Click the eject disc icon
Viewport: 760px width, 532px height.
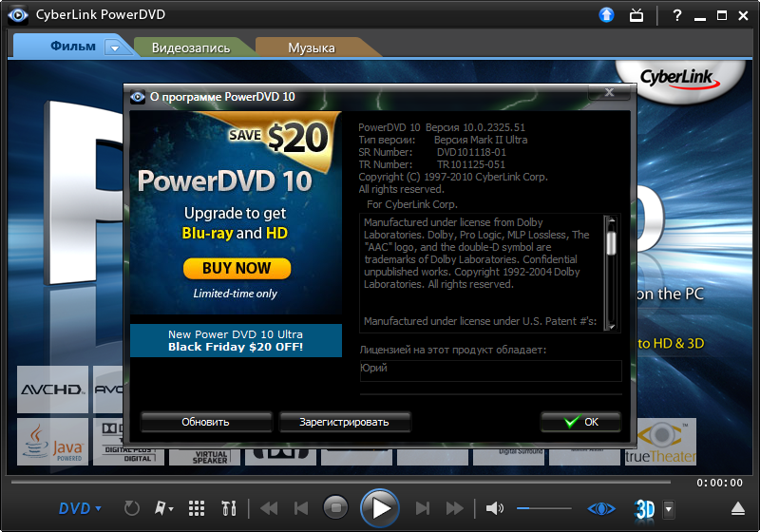tap(738, 509)
